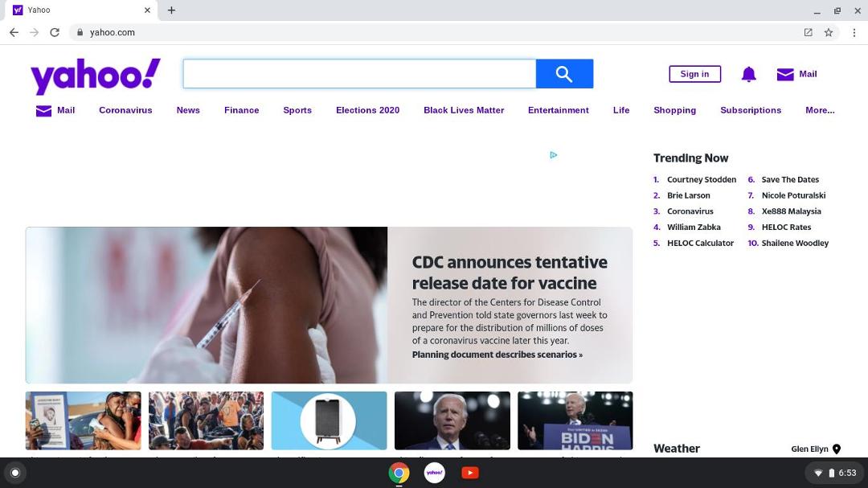The height and width of the screenshot is (488, 868).
Task: Click the Chrome icon on the shelf
Action: 399,473
